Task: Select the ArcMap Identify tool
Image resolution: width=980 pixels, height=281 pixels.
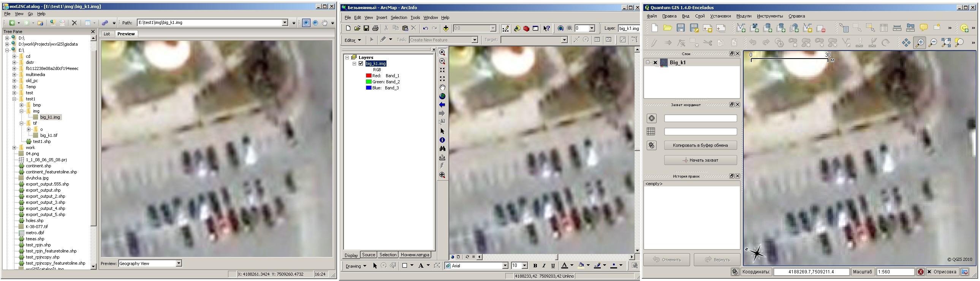Action: click(442, 140)
